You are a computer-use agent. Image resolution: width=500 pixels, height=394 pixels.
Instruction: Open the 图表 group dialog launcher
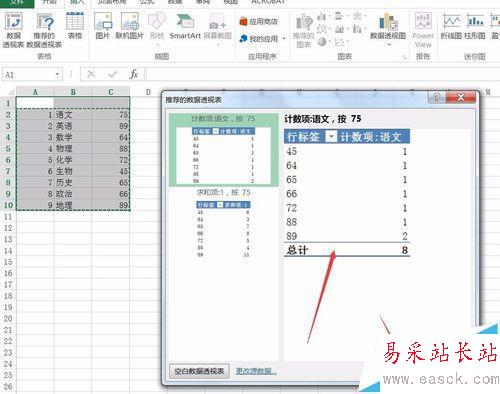404,57
